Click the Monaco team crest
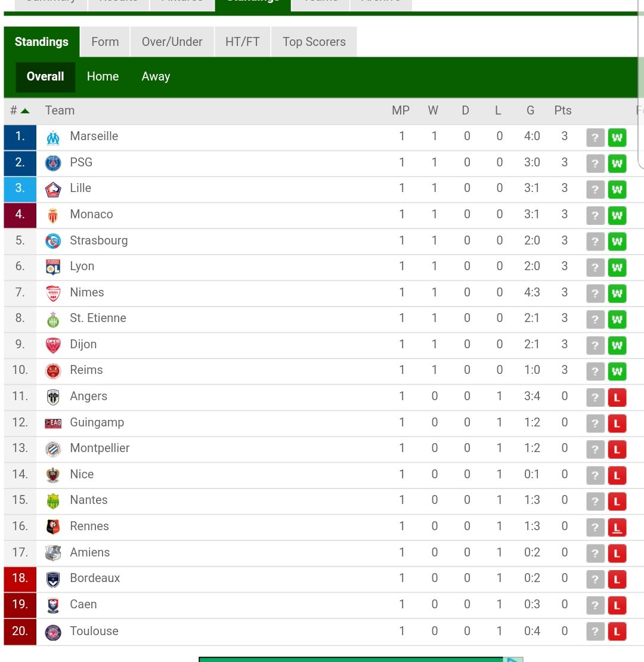644x662 pixels. pos(53,215)
